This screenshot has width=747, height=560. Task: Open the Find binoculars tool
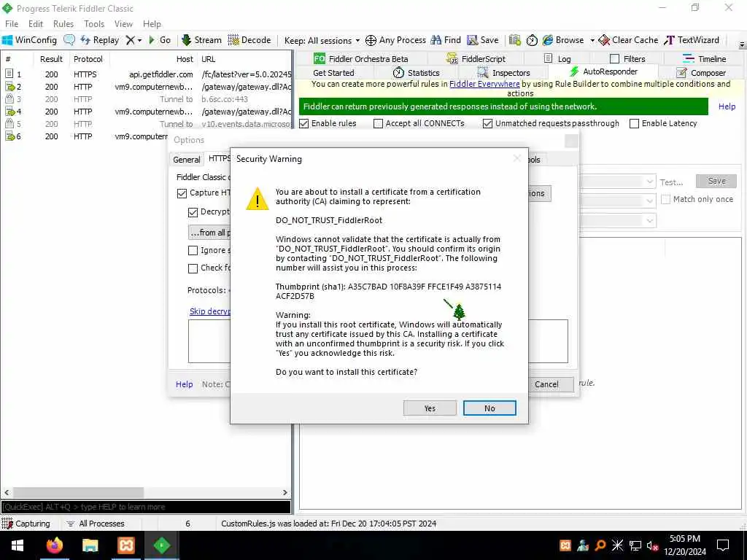[x=446, y=40]
